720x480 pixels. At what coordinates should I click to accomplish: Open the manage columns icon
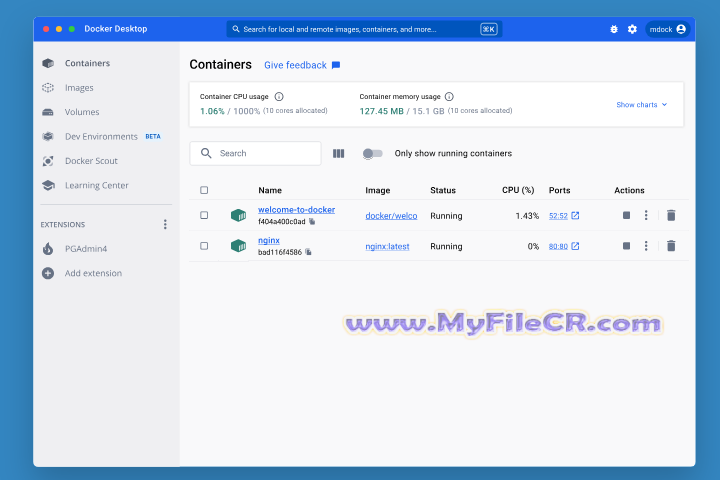pos(338,153)
